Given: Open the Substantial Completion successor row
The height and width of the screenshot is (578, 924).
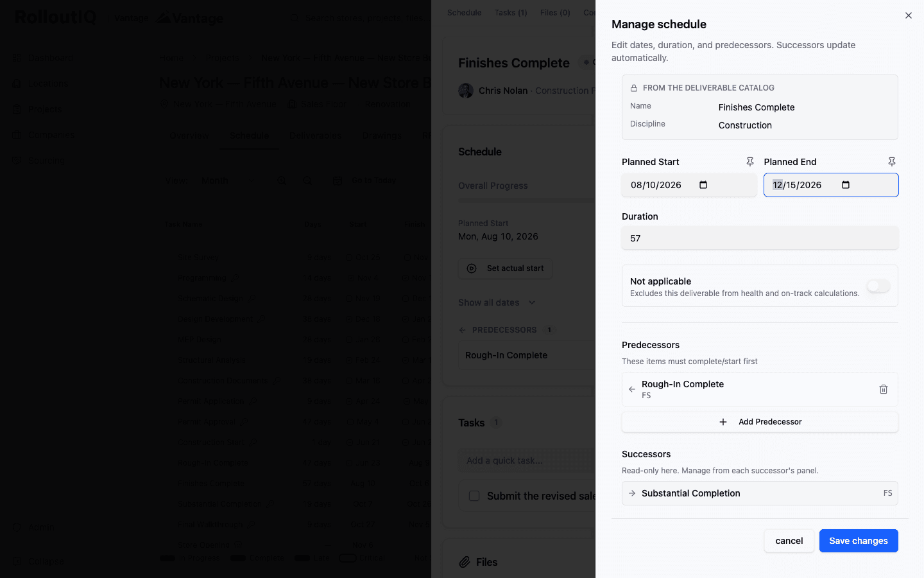Looking at the screenshot, I should 760,493.
